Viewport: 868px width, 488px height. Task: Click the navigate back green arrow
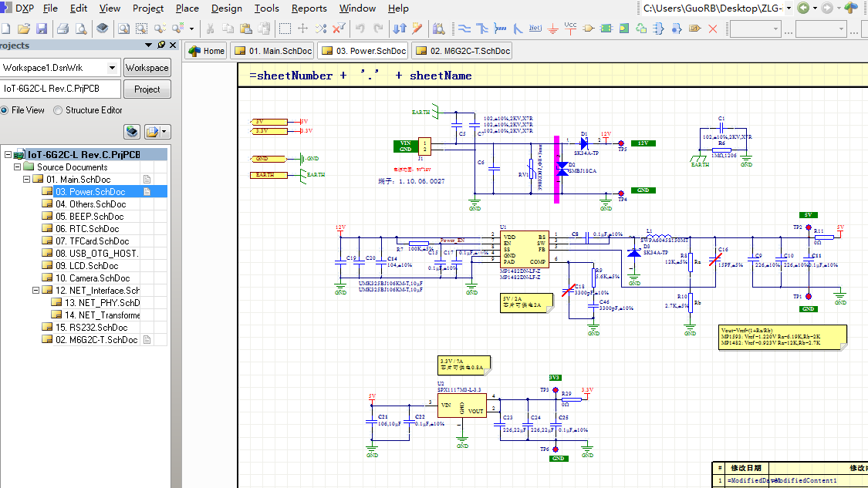pyautogui.click(x=803, y=8)
